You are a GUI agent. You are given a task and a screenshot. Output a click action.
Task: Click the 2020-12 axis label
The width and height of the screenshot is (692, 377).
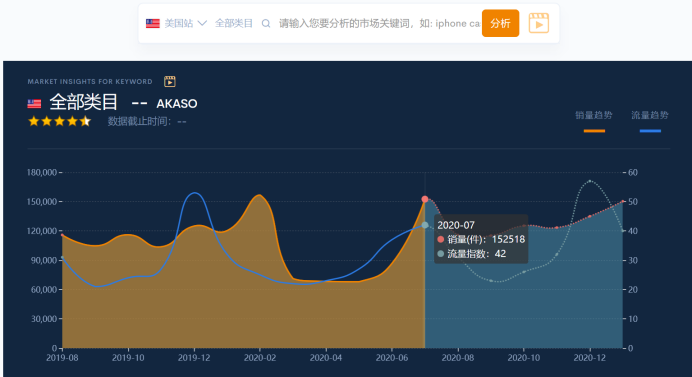coord(590,358)
